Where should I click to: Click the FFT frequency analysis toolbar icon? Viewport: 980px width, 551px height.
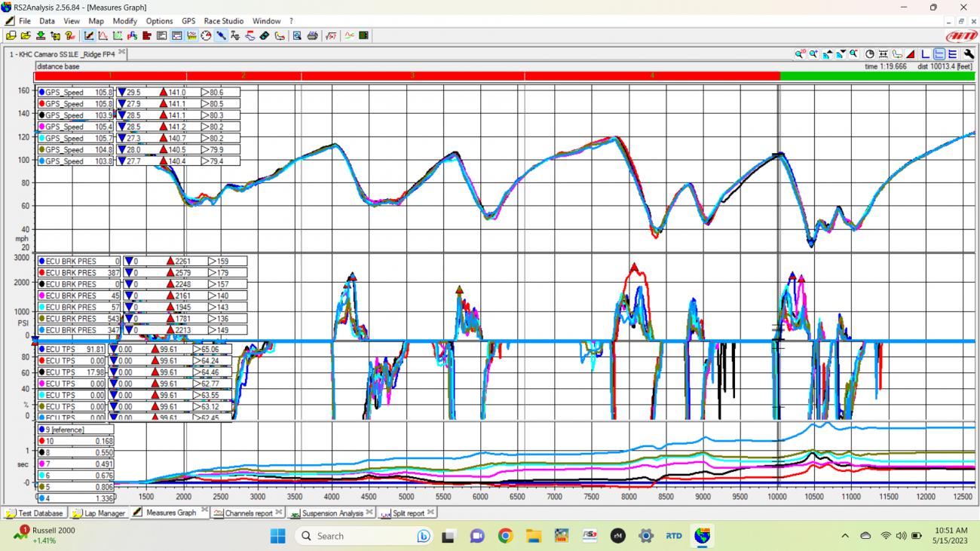point(132,35)
